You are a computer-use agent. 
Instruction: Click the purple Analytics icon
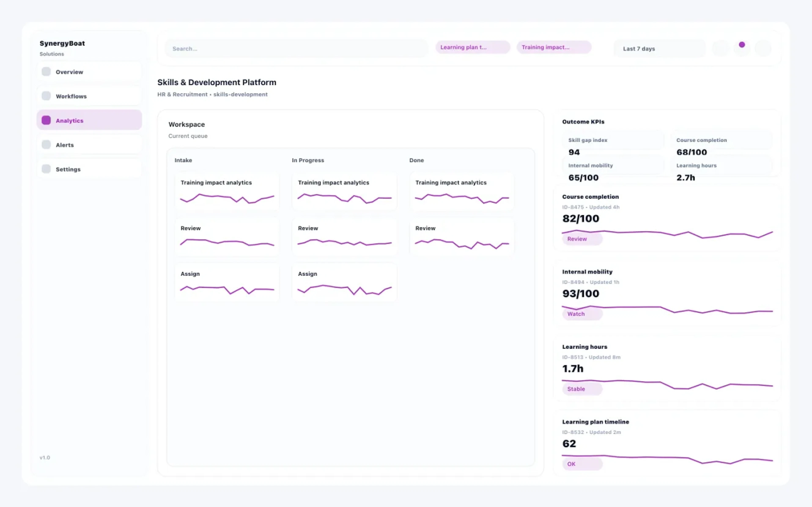coord(46,120)
